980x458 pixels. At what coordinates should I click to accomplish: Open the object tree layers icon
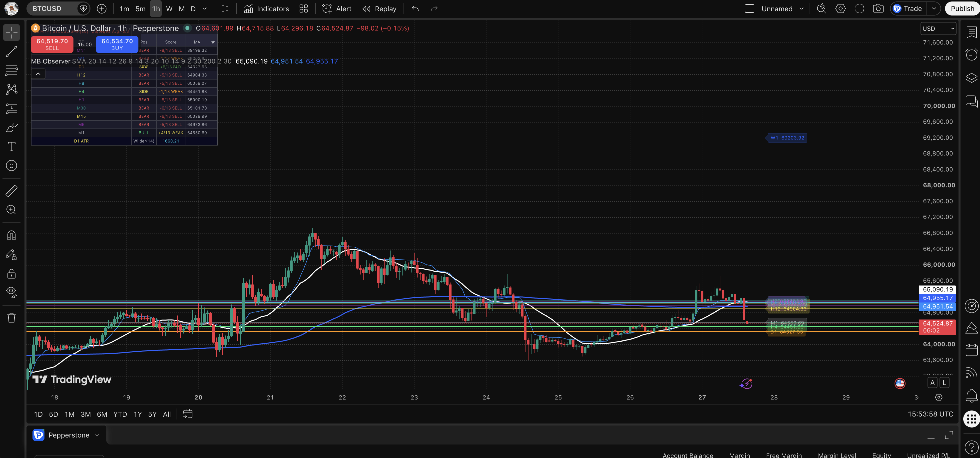click(x=971, y=78)
